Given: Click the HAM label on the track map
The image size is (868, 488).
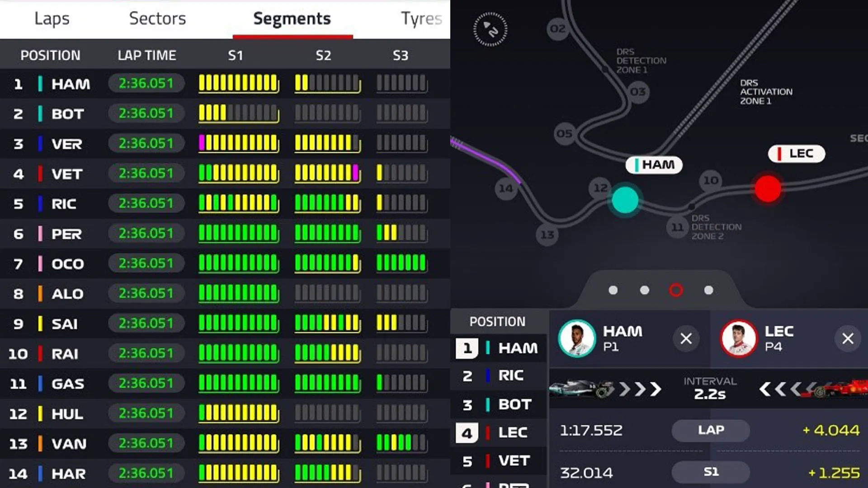Looking at the screenshot, I should coord(654,165).
